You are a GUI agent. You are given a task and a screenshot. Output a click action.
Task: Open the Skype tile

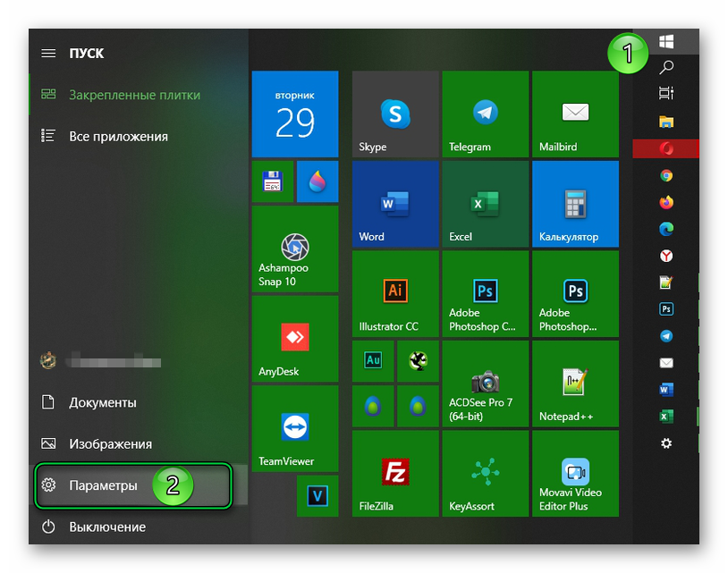pos(394,114)
